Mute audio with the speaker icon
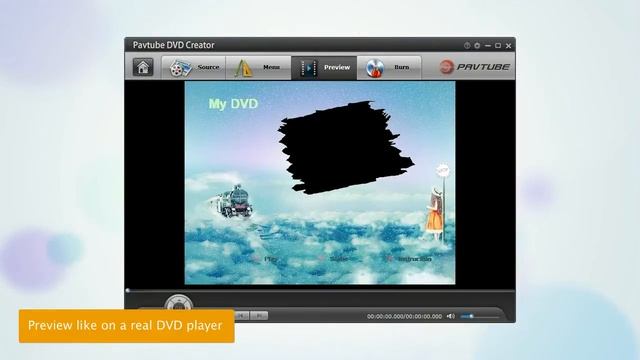 [451, 316]
